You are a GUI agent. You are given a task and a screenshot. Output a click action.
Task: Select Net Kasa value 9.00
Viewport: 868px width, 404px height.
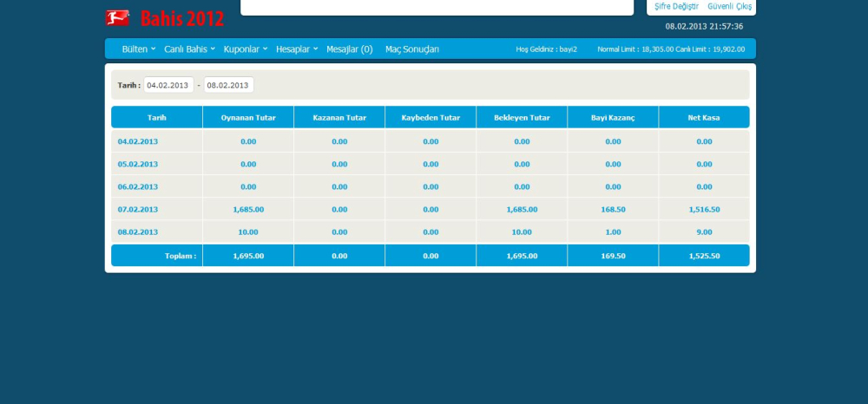pos(704,232)
